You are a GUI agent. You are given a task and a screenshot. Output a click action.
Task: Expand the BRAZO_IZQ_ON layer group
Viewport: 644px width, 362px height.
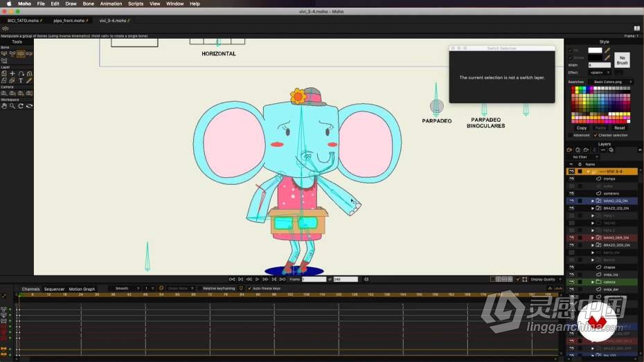[593, 208]
